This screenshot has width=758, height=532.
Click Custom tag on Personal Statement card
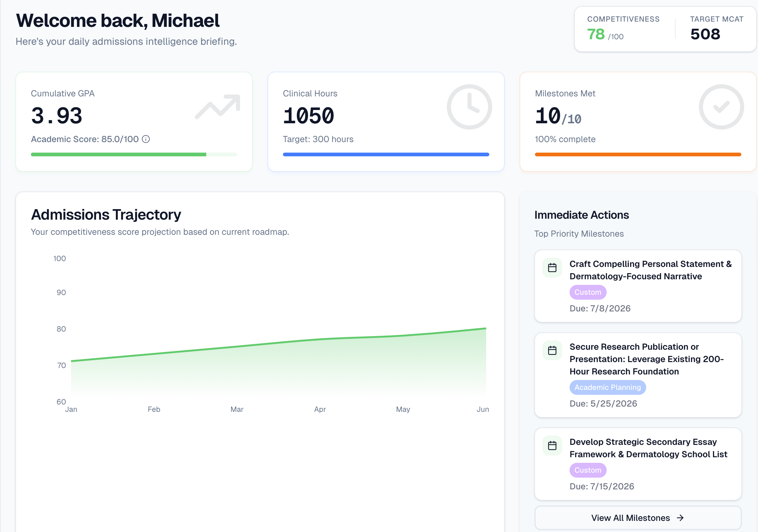coord(587,292)
